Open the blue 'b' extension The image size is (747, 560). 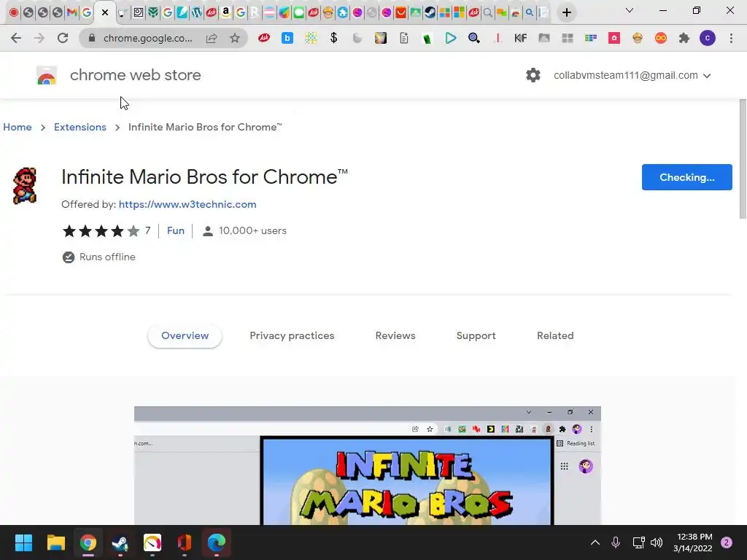[287, 38]
